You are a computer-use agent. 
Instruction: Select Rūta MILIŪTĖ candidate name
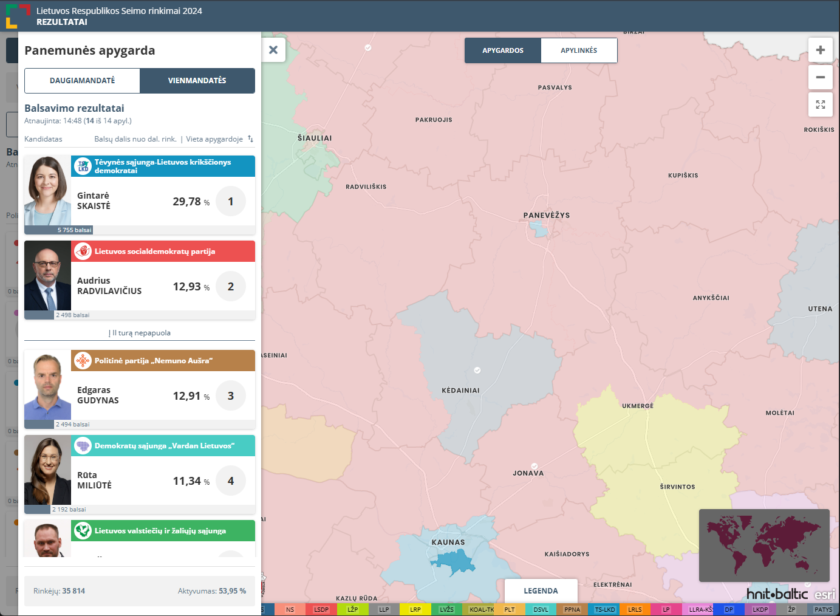point(94,480)
